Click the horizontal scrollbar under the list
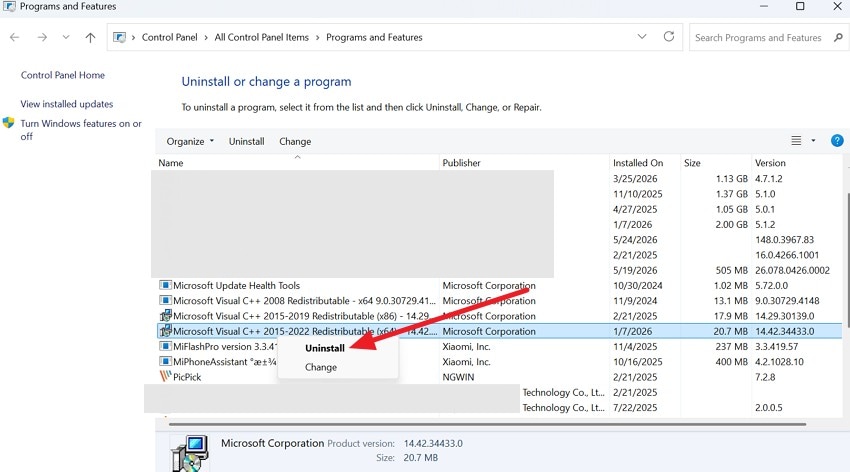Viewport: 850px width, 472px height. click(x=487, y=424)
